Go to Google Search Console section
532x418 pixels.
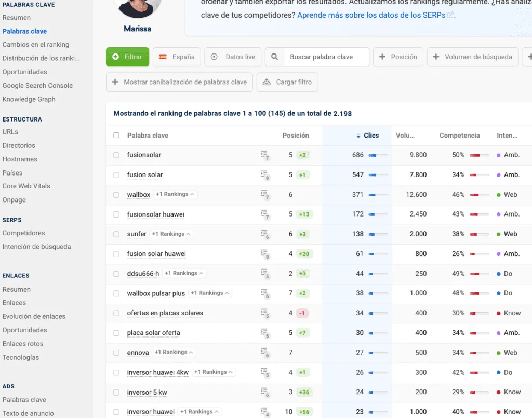coord(37,86)
